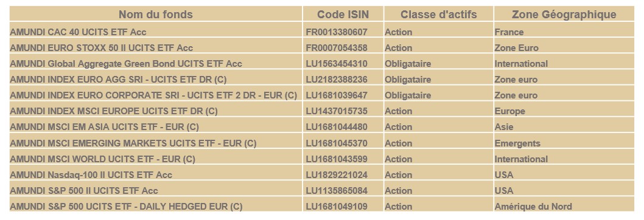The width and height of the screenshot is (644, 220).
Task: Select the 'Emergents' geographic zone cell
Action: tap(517, 143)
